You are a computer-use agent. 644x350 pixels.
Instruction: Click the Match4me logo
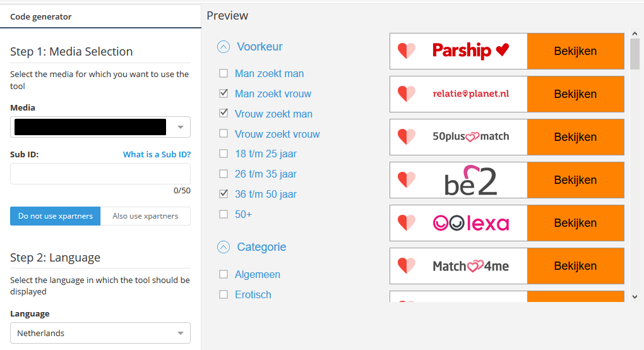470,266
